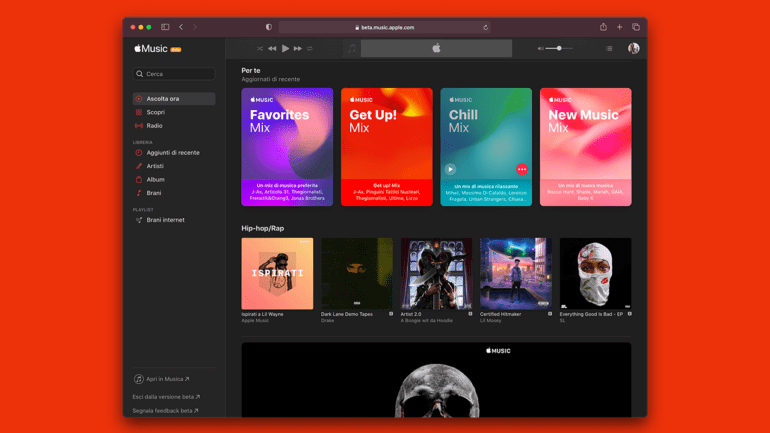Open the Brani internet playlist

165,220
